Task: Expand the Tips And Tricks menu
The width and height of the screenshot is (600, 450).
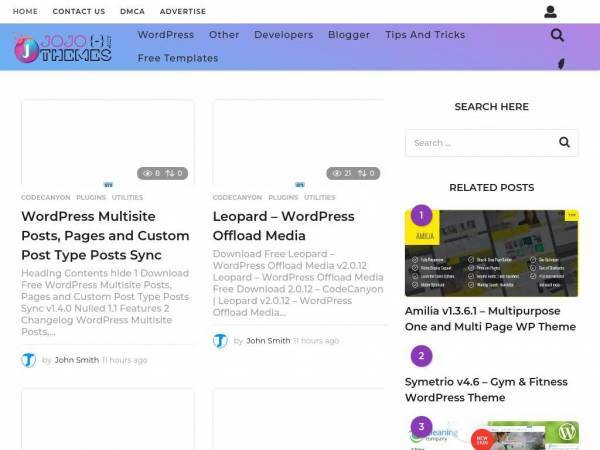Action: (x=425, y=35)
